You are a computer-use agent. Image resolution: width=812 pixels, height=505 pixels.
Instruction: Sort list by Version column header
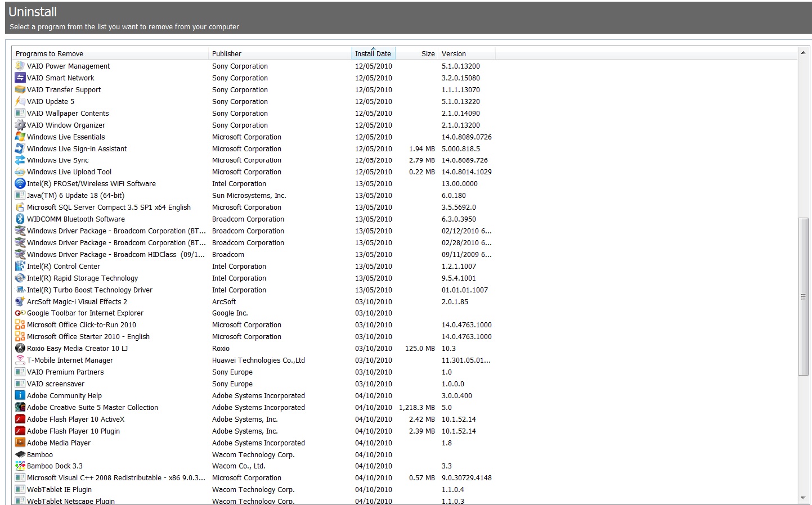466,53
